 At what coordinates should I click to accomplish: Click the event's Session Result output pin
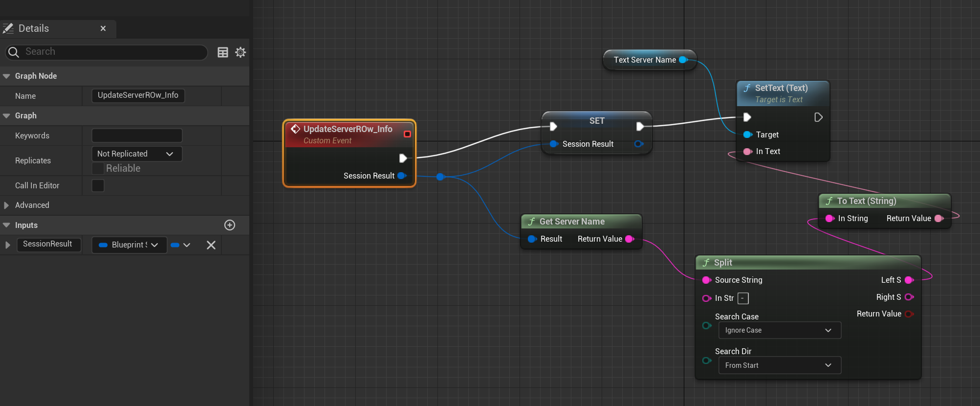[402, 176]
